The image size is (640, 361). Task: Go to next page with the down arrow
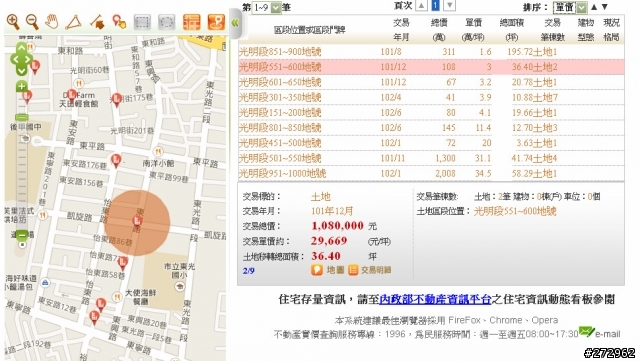449,6
